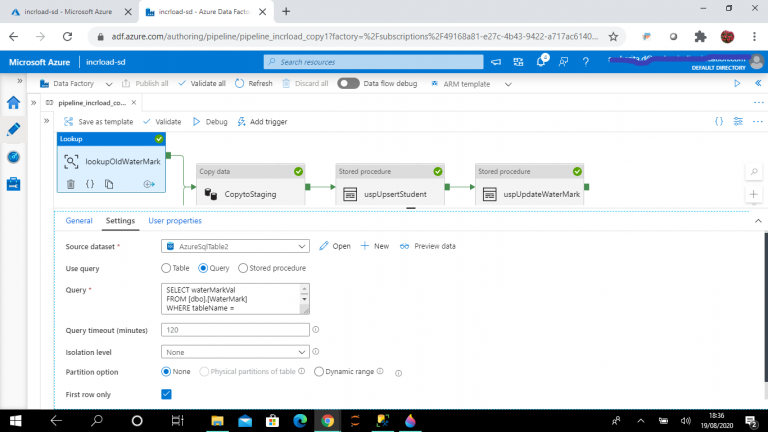
Task: Click the Add trigger button
Action: (262, 121)
